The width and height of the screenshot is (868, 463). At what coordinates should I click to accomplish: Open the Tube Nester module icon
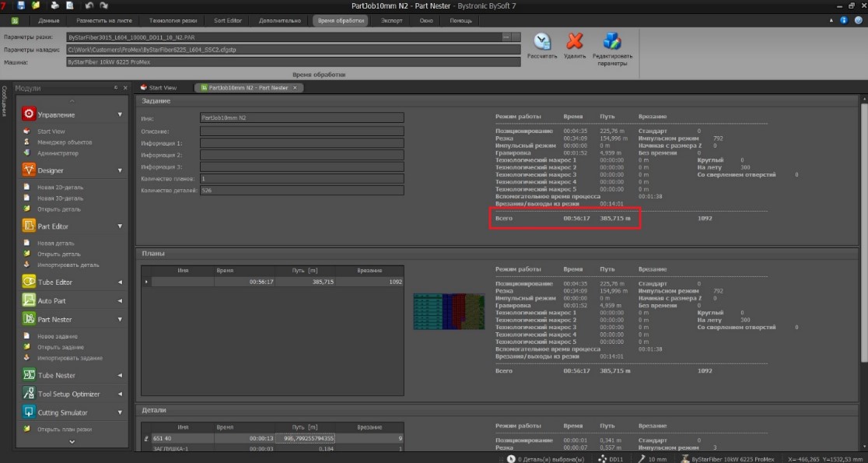29,375
